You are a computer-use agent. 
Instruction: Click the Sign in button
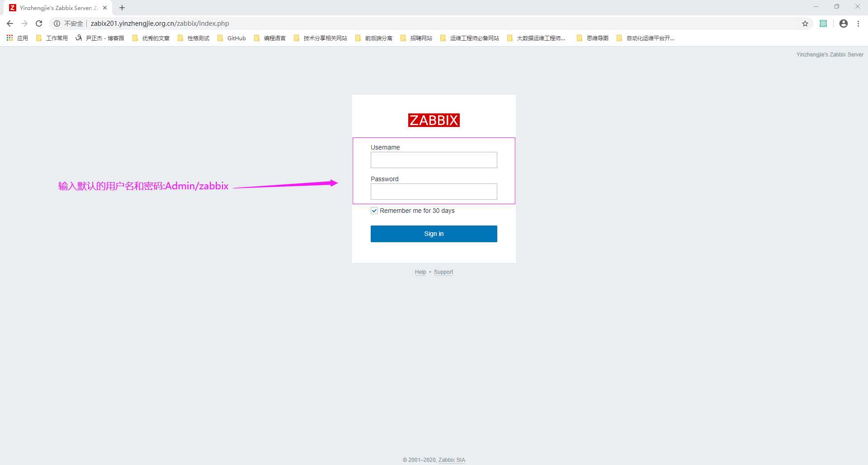point(434,234)
